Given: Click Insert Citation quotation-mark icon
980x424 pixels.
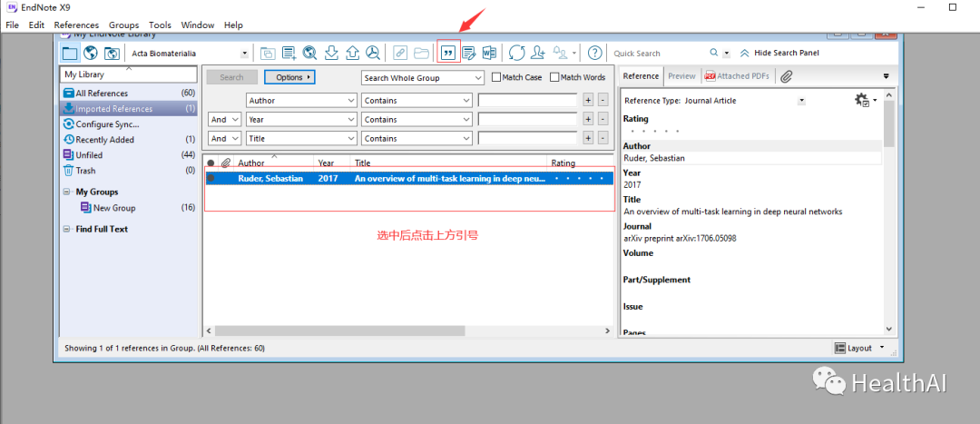Looking at the screenshot, I should click(448, 54).
